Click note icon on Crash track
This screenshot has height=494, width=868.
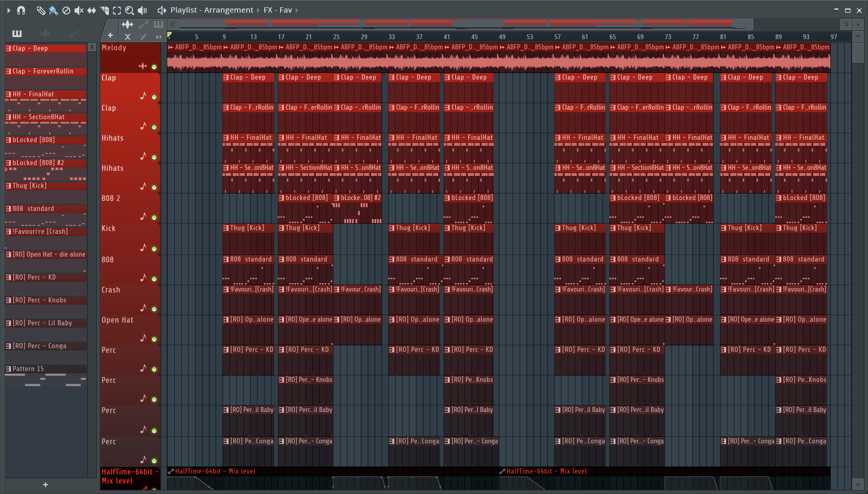tap(143, 308)
